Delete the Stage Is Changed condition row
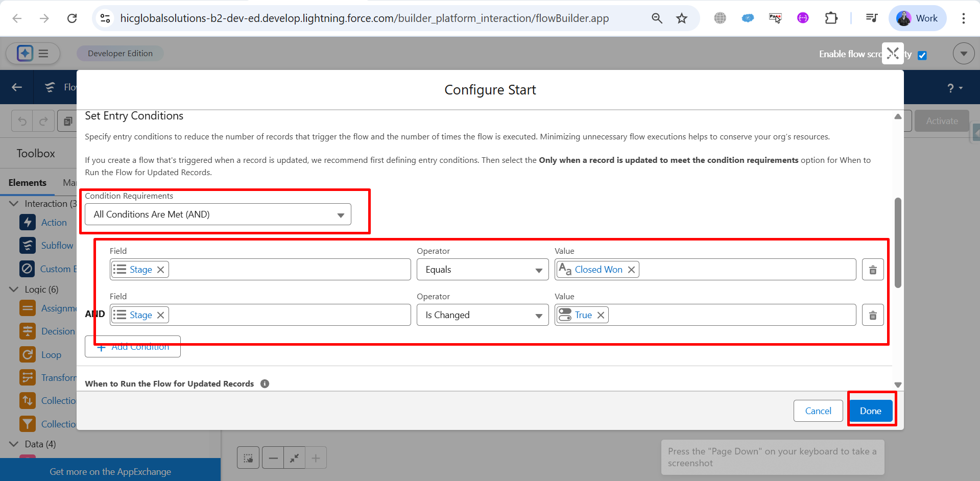Viewport: 980px width, 481px height. pos(873,315)
